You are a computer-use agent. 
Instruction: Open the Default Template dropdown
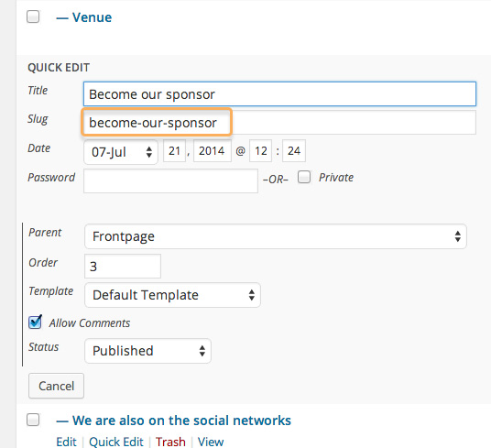172,295
